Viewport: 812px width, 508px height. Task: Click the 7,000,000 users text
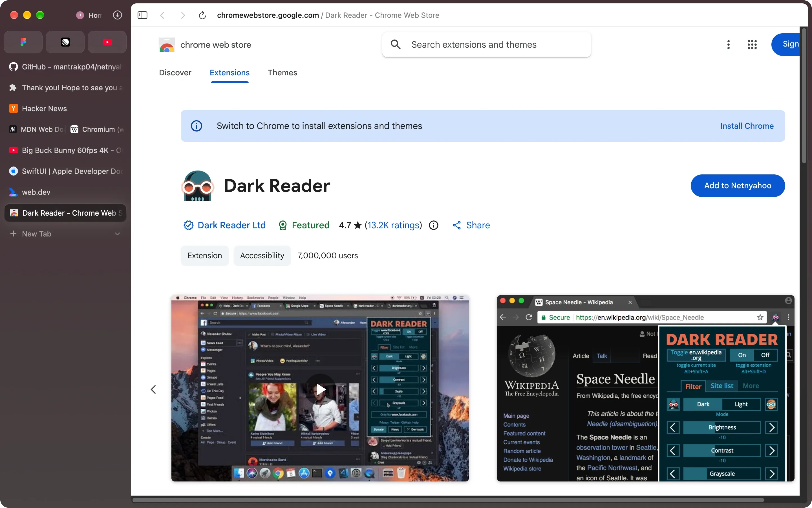tap(328, 256)
